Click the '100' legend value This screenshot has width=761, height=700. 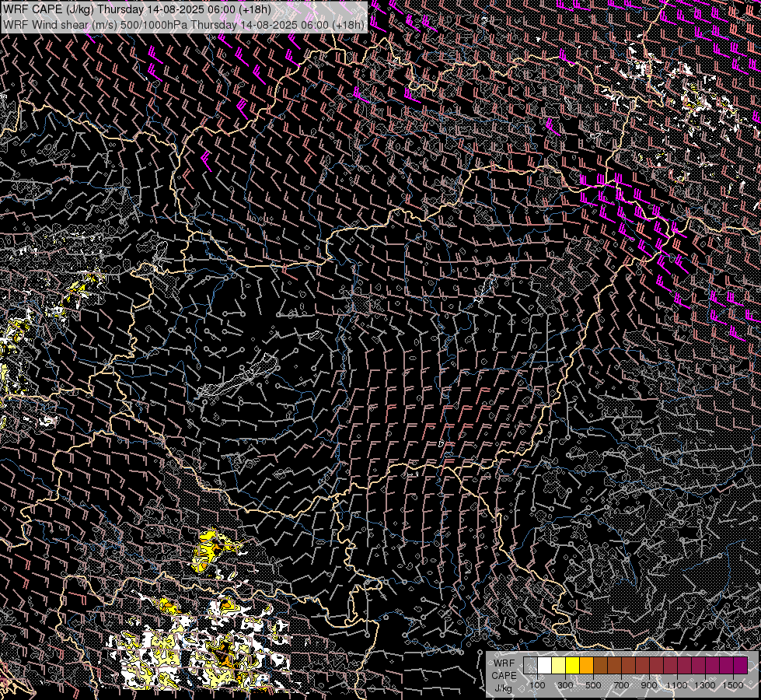coord(537,685)
